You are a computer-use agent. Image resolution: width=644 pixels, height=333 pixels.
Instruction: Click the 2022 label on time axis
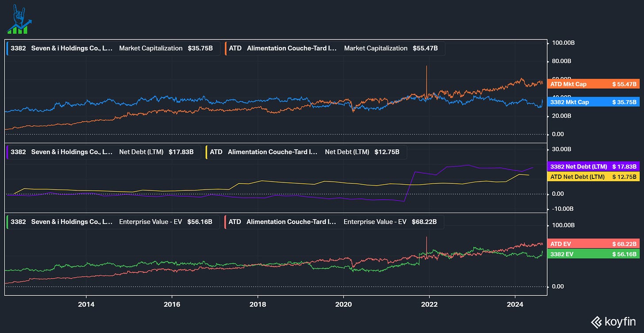(429, 305)
